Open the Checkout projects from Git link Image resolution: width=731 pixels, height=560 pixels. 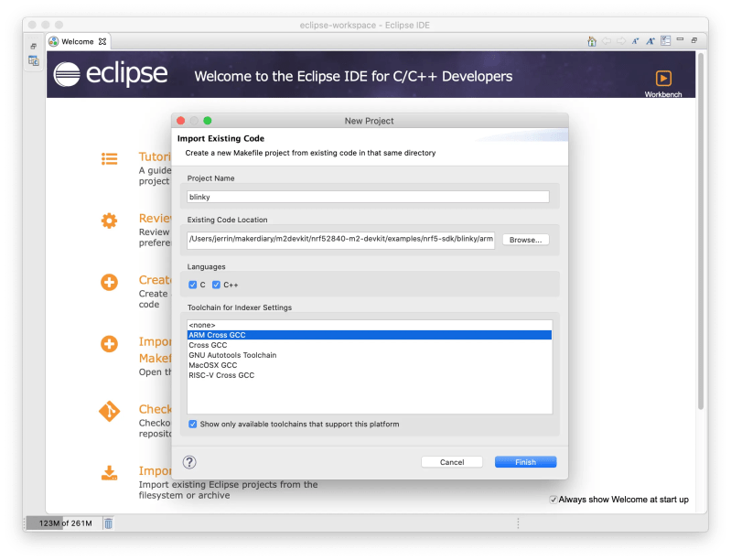(155, 409)
